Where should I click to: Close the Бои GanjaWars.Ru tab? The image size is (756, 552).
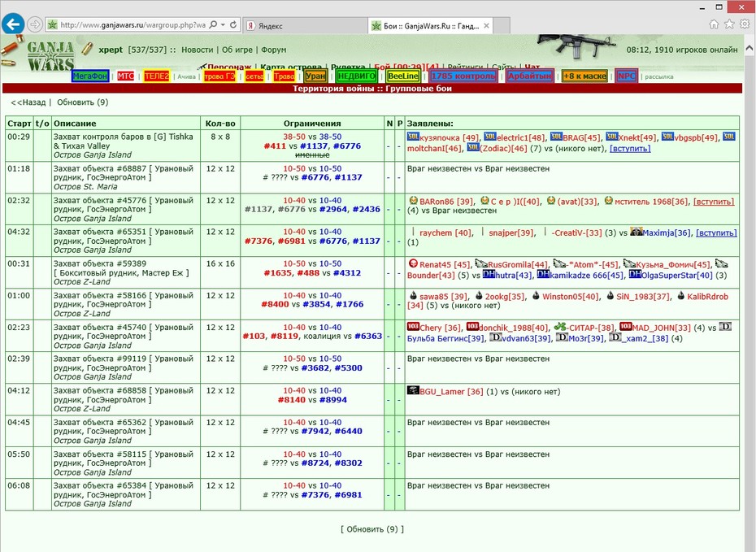486,26
